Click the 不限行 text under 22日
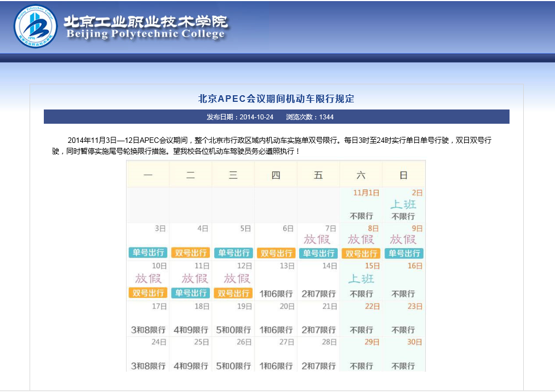 [362, 330]
